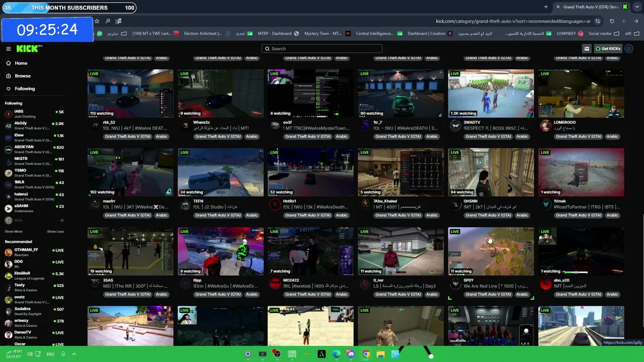Viewport: 644px width, 362px height.
Task: Open site settings icon in address bar
Action: [x=598, y=21]
